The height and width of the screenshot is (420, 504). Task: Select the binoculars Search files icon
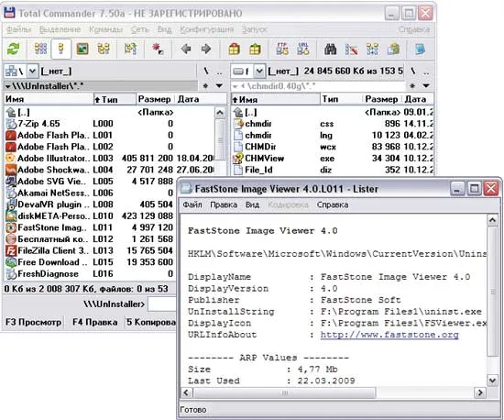[x=330, y=49]
